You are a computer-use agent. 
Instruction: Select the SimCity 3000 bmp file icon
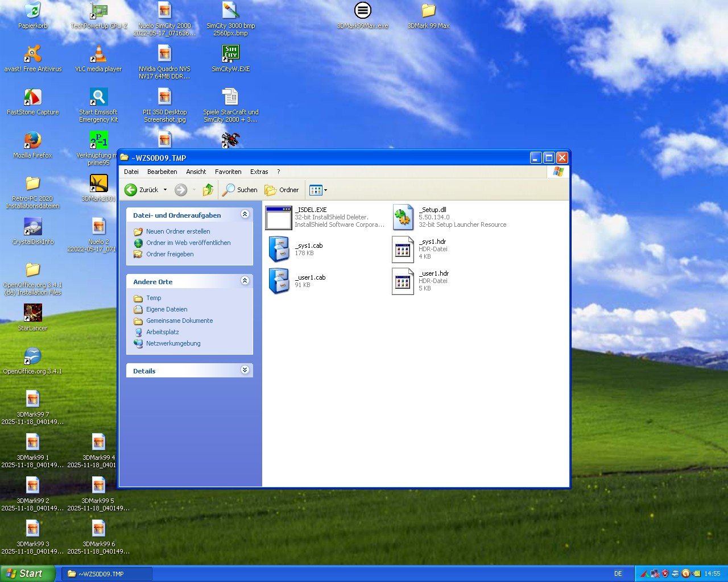point(231,10)
